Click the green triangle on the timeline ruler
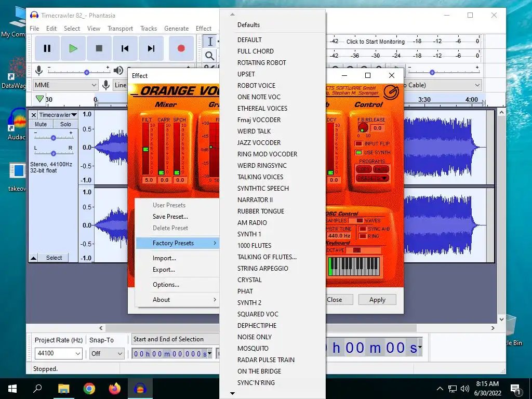 [x=39, y=99]
